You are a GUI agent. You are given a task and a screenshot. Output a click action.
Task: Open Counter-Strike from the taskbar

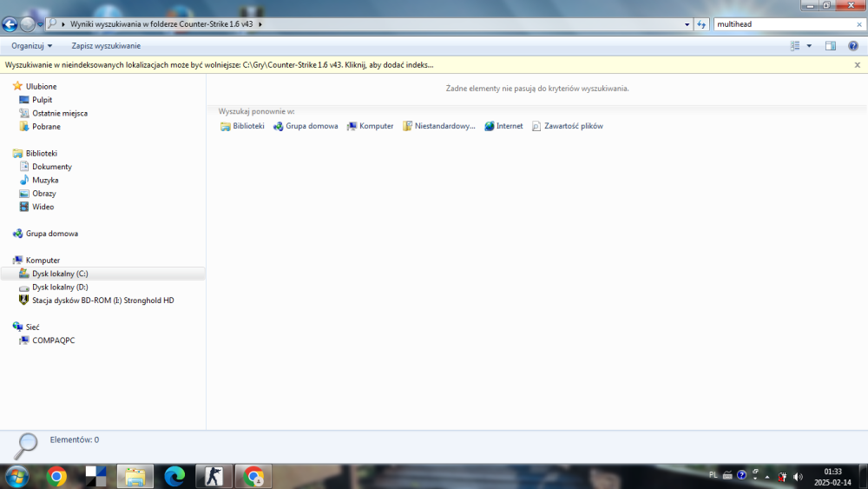click(x=214, y=476)
